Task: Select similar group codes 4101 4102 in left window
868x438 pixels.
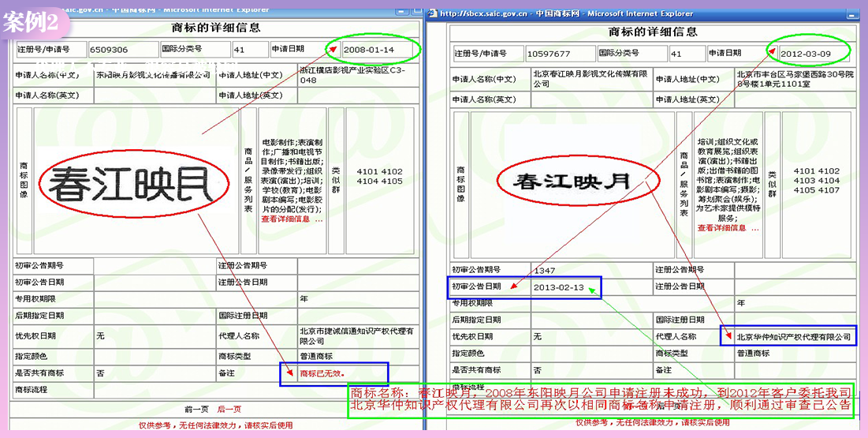Action: tap(380, 171)
